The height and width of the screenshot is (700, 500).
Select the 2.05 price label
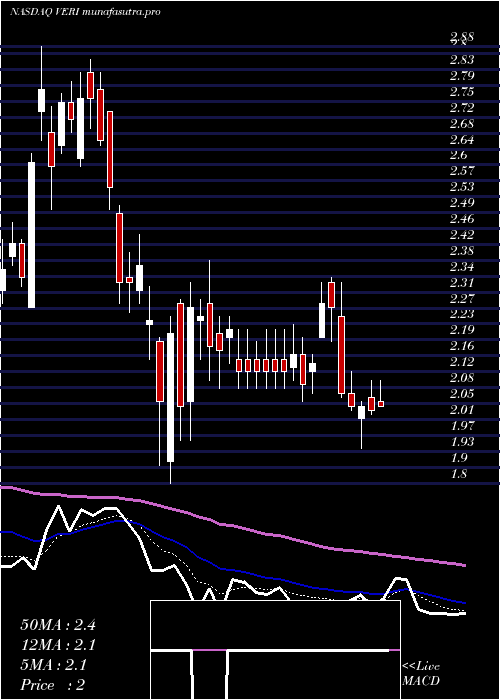point(462,394)
